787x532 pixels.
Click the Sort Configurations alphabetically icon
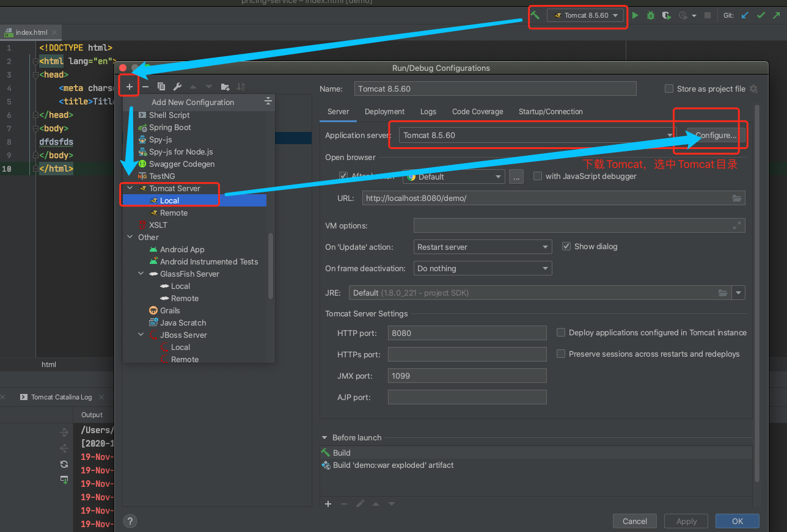(x=241, y=87)
